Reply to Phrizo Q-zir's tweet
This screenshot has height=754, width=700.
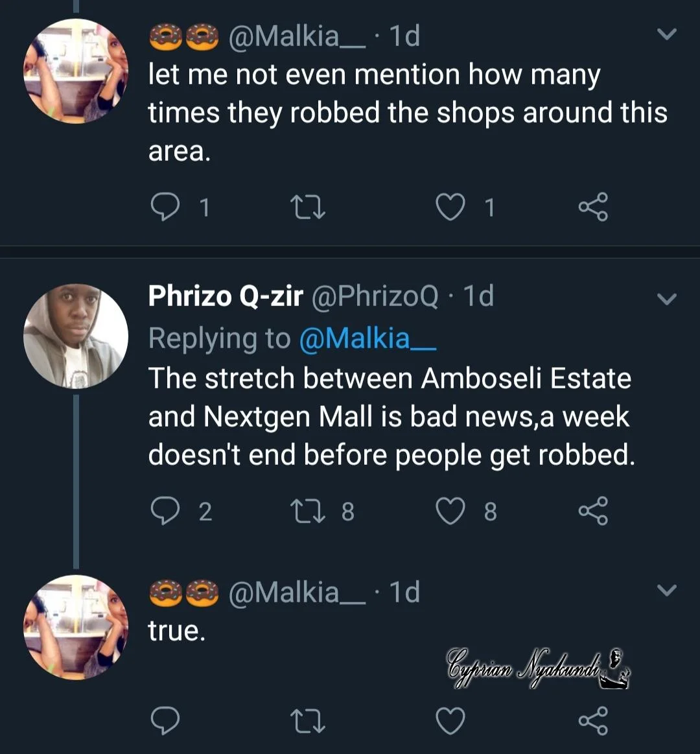[x=165, y=511]
